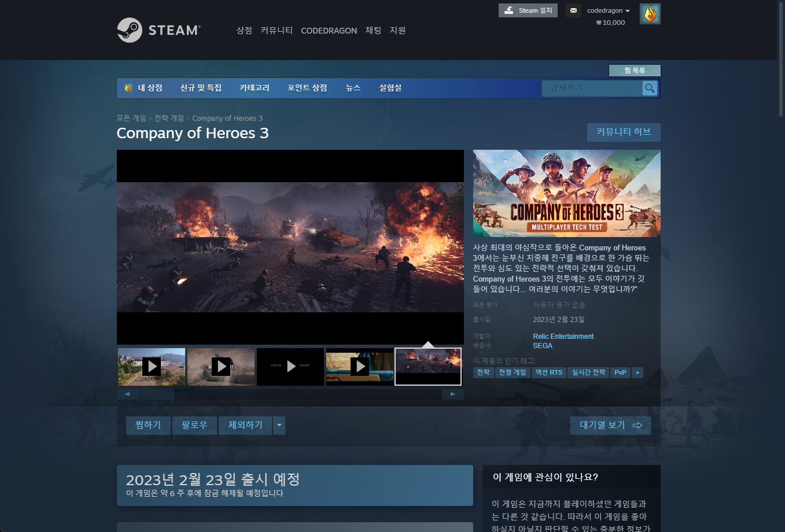Open the 내 상점 tab
This screenshot has height=532, width=785.
coord(150,88)
